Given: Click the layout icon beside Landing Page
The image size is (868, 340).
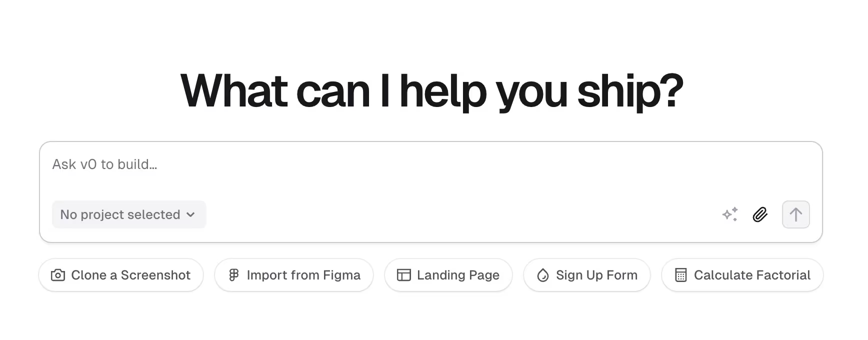Looking at the screenshot, I should point(403,275).
